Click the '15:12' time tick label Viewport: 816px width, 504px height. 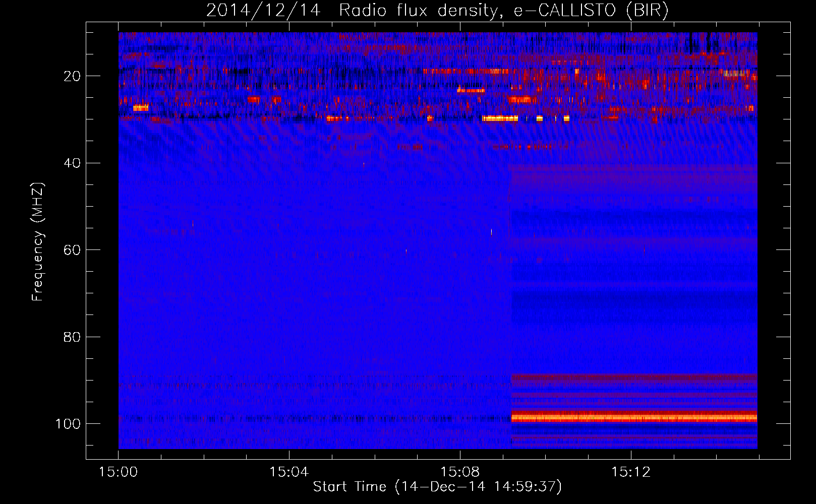tap(631, 472)
